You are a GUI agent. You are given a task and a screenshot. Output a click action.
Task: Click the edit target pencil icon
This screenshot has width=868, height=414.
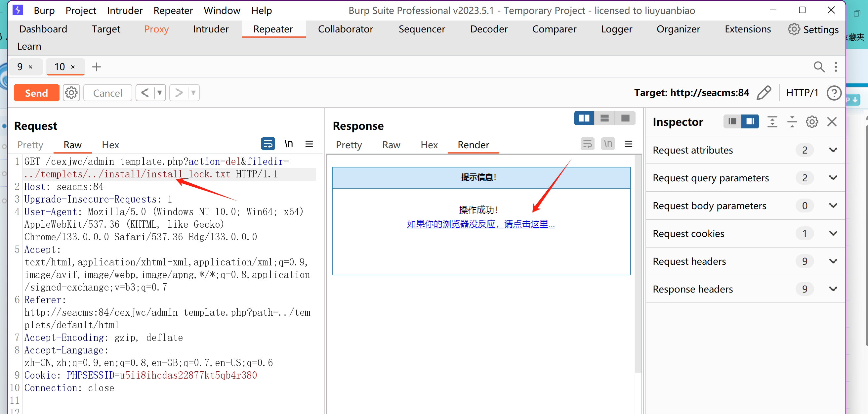pos(764,93)
